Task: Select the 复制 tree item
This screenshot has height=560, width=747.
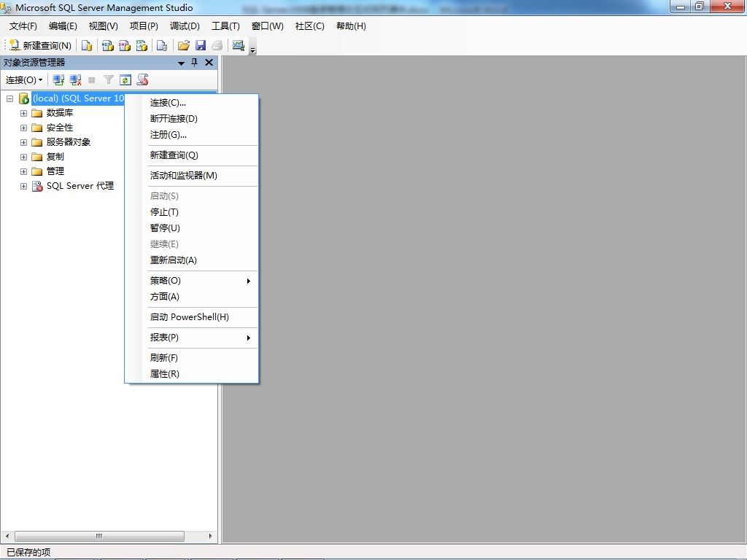Action: point(55,157)
